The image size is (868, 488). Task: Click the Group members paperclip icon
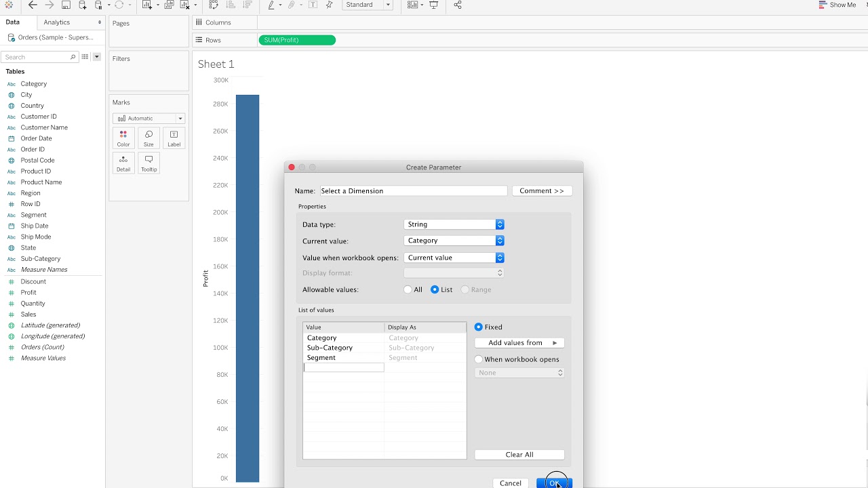pyautogui.click(x=291, y=5)
